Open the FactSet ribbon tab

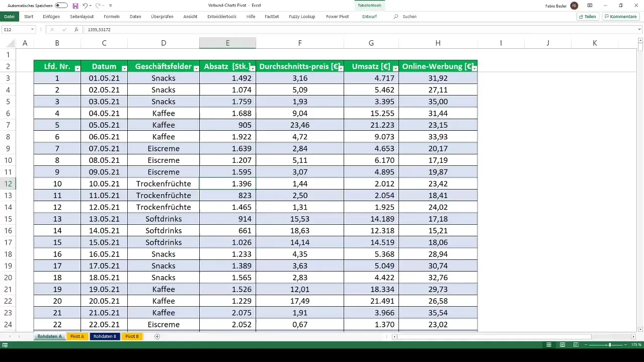272,17
